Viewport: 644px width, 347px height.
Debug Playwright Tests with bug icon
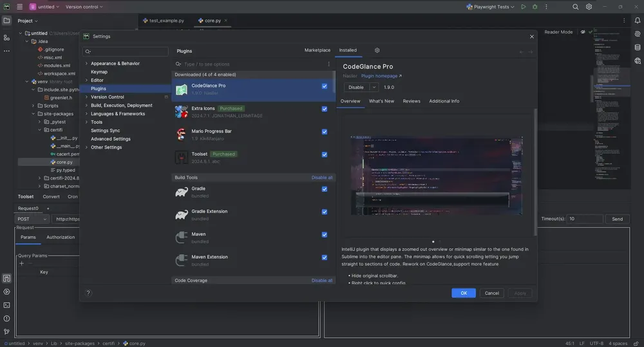click(x=535, y=6)
